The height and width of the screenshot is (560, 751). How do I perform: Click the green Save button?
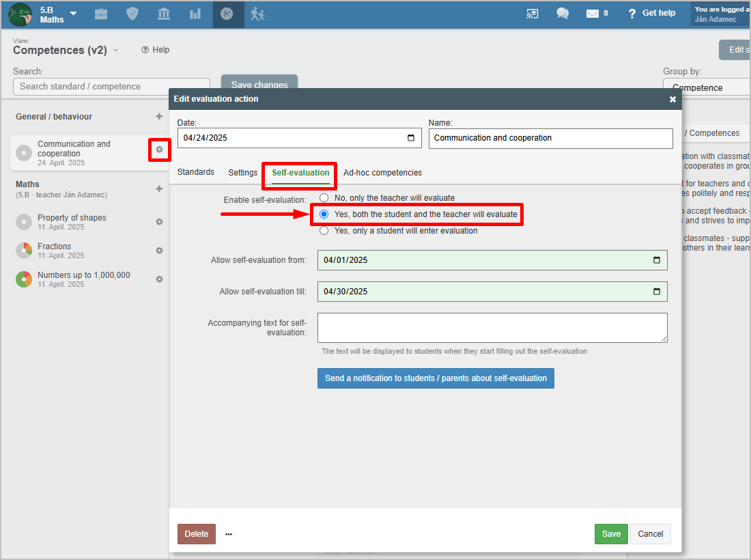611,534
